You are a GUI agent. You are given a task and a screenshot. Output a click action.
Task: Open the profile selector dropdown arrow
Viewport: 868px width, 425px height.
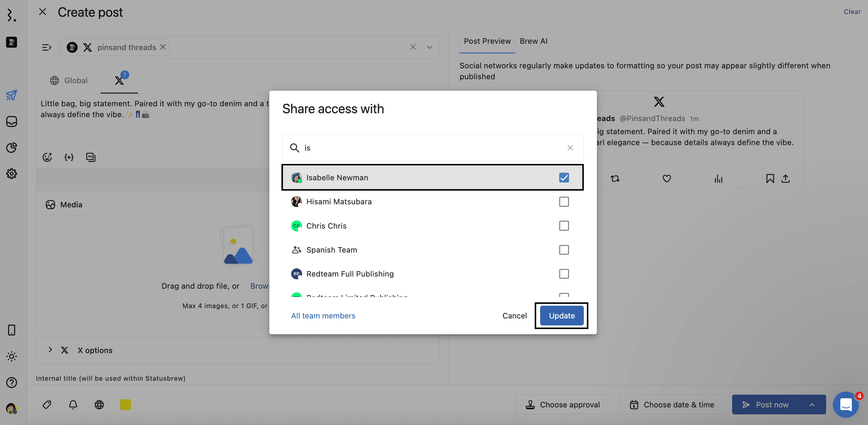[x=429, y=47]
